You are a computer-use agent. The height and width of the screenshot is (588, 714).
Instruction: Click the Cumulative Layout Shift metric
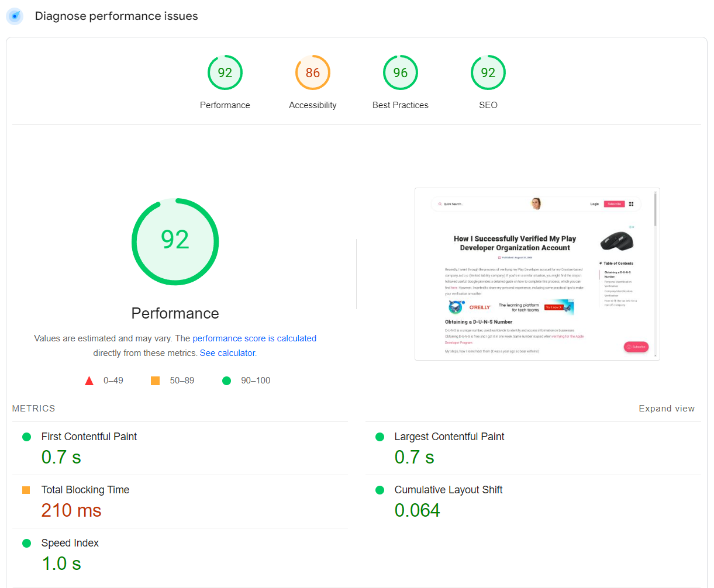click(x=449, y=490)
